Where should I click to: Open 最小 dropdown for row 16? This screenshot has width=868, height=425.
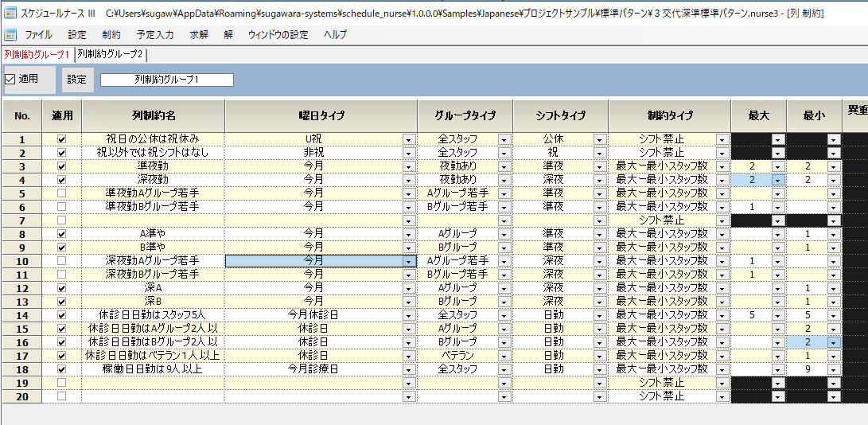point(834,342)
